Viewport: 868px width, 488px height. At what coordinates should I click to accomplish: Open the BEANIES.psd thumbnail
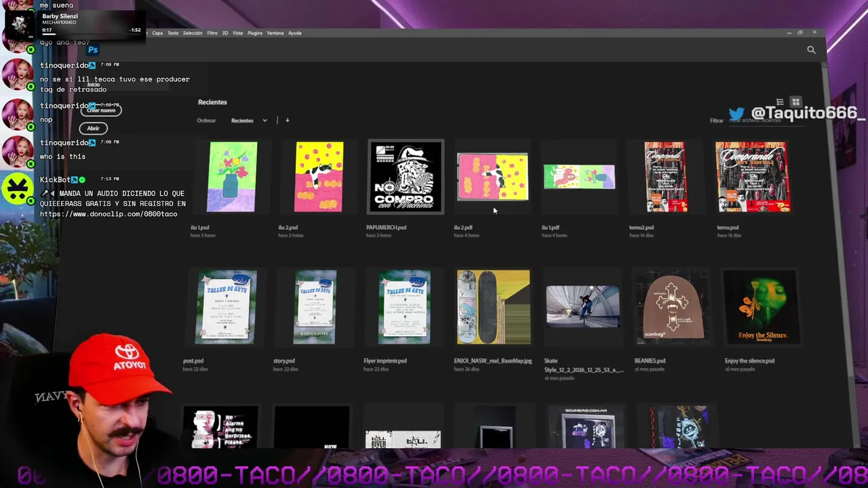point(671,307)
